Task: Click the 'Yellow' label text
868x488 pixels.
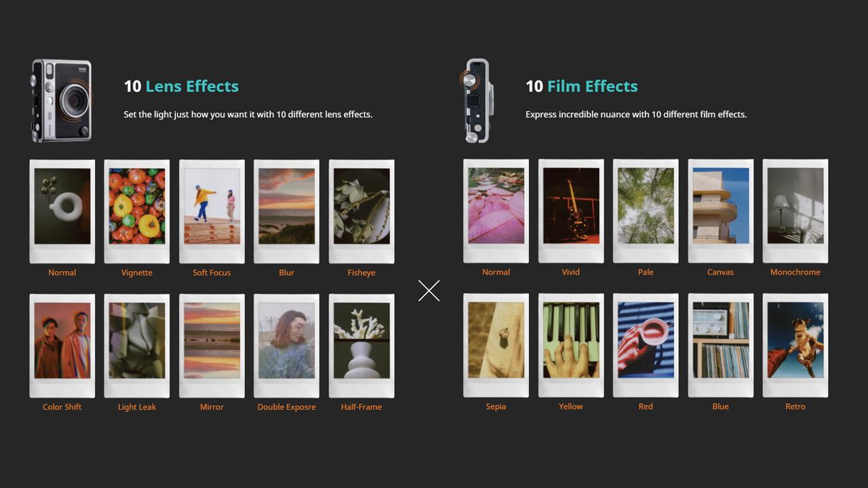Action: pos(571,406)
